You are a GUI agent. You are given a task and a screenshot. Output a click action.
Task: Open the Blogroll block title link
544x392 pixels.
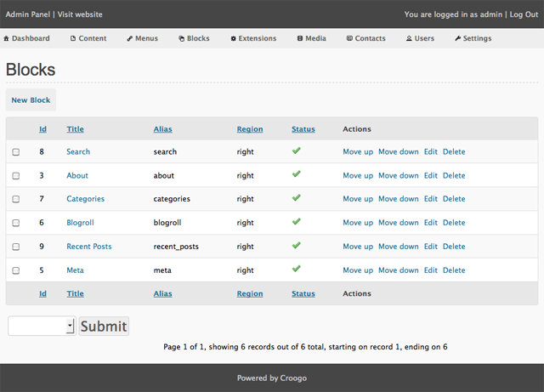click(x=80, y=223)
